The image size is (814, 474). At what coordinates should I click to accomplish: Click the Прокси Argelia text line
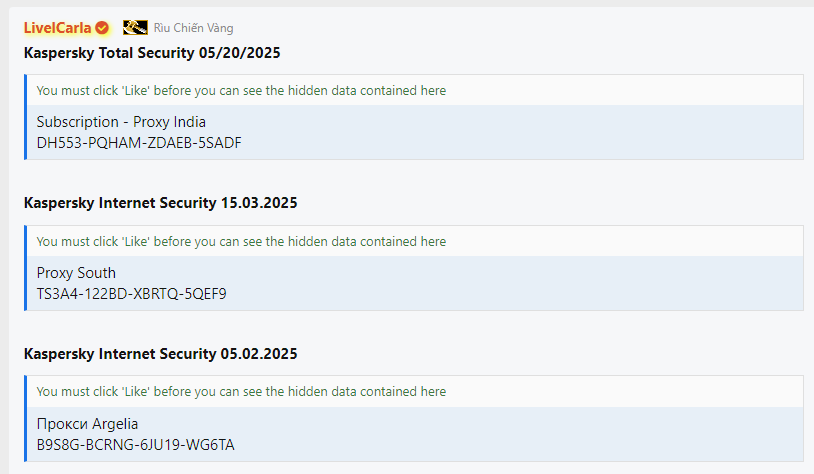(x=87, y=424)
